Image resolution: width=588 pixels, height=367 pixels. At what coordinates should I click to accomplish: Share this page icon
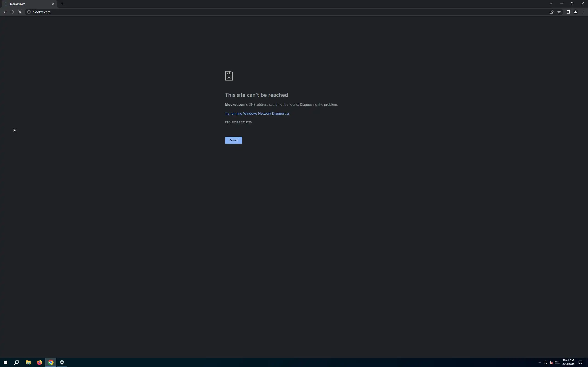tap(551, 12)
